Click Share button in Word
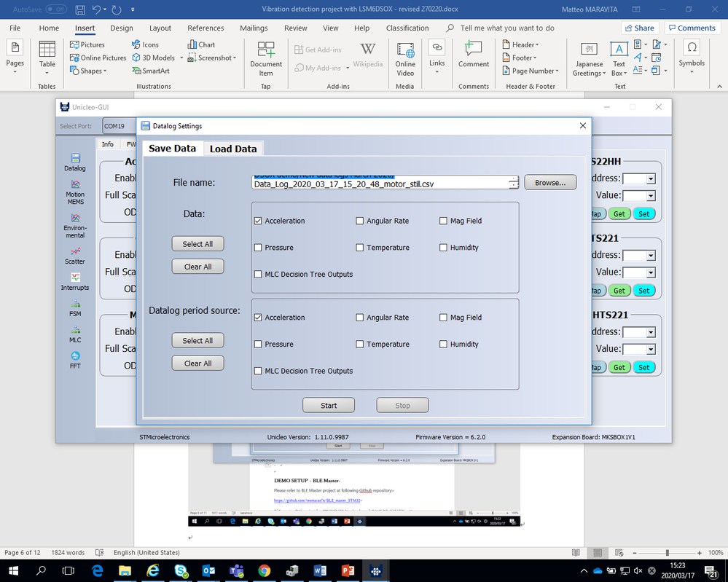Viewport: 728px width, 582px height. (x=640, y=28)
